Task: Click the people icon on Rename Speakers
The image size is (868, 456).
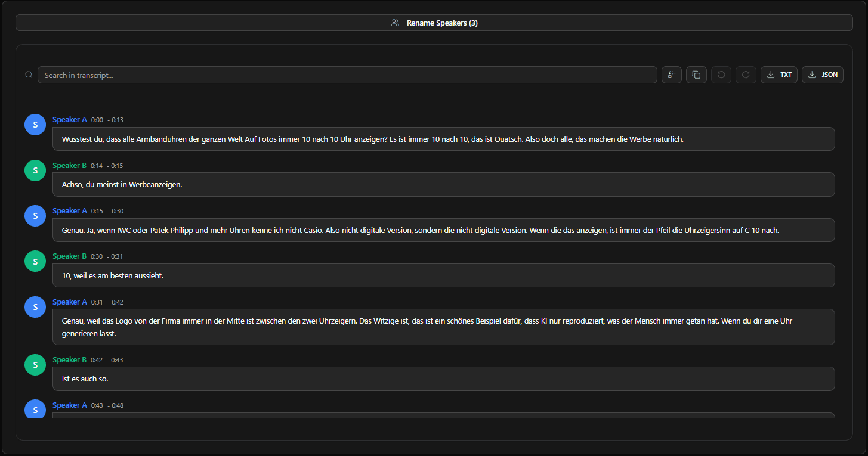Action: 394,22
